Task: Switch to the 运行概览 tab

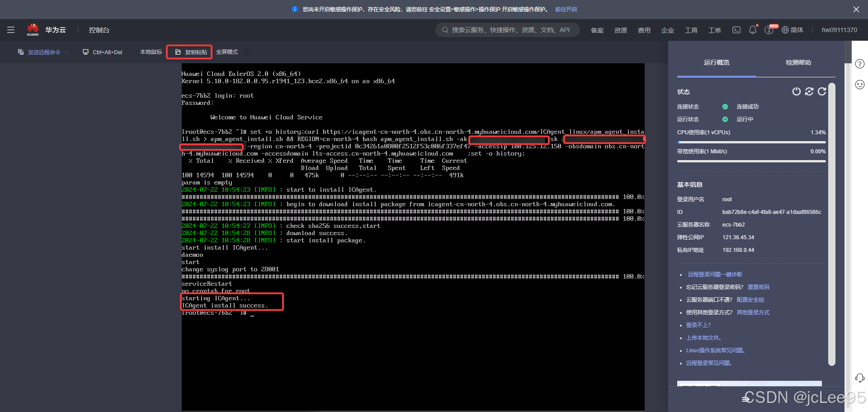Action: 717,62
